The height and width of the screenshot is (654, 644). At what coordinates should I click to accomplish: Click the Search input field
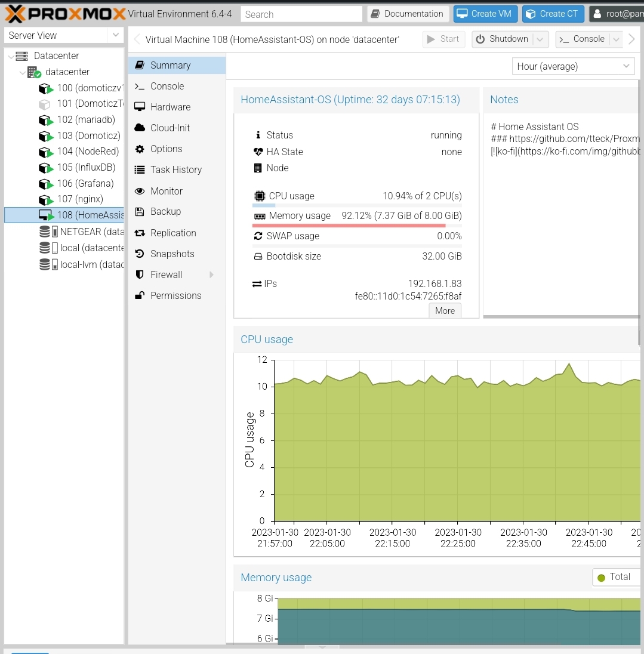301,14
